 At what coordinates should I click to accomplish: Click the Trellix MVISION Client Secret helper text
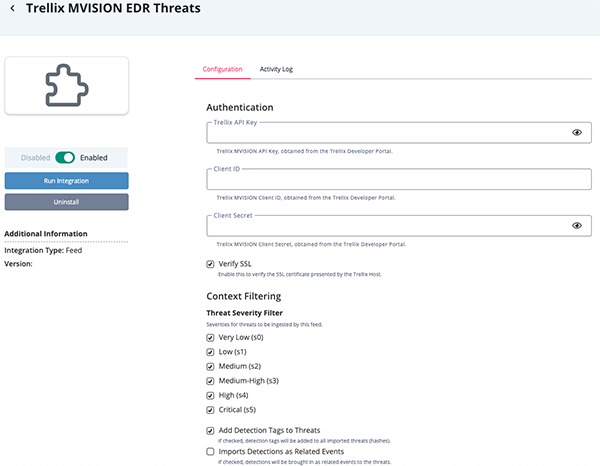pyautogui.click(x=311, y=244)
